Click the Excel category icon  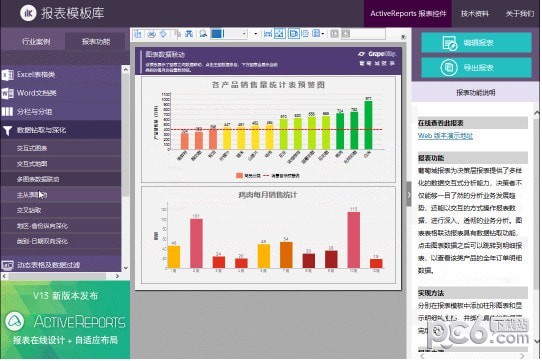click(x=8, y=75)
